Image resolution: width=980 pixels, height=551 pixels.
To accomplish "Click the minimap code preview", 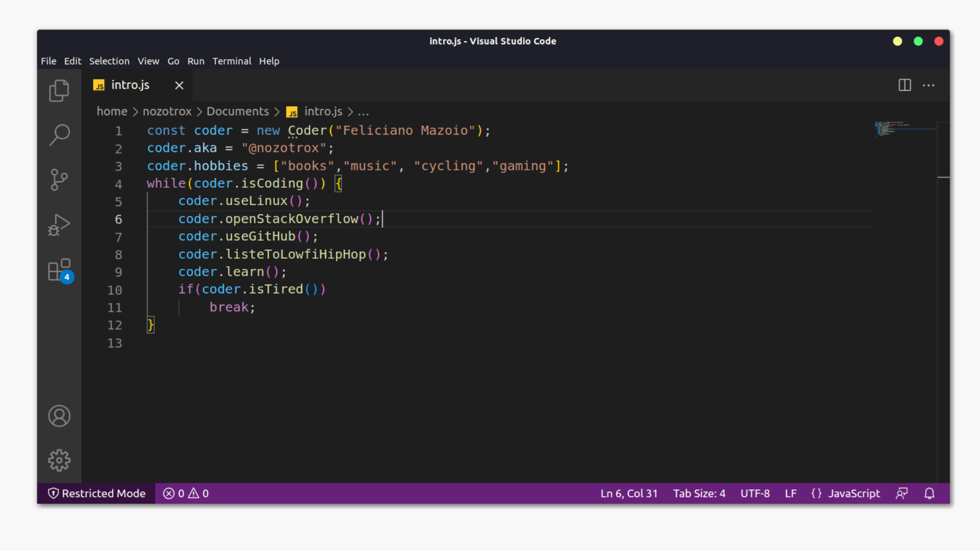I will [x=891, y=129].
